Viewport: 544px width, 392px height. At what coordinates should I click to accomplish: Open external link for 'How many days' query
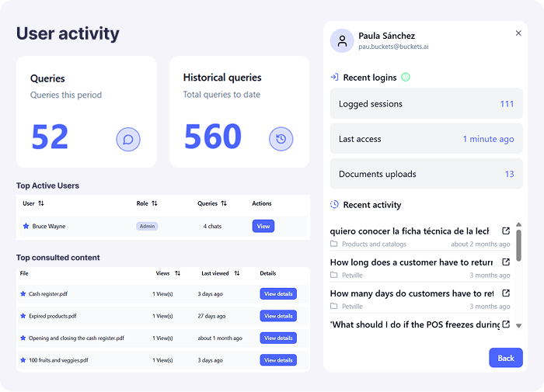click(506, 293)
